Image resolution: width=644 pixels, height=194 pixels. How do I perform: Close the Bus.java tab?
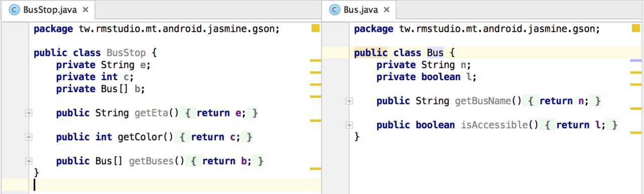386,10
